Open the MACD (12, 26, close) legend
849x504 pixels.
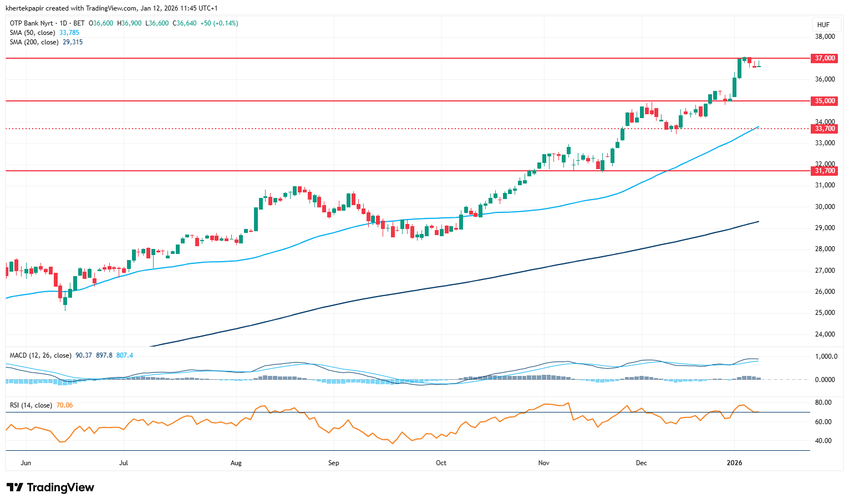[x=40, y=355]
